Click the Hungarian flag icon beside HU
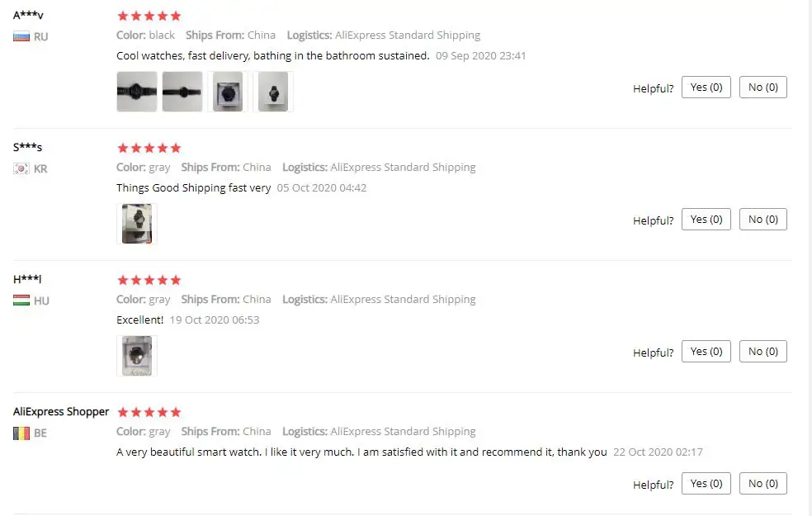The width and height of the screenshot is (812, 516). click(x=21, y=301)
